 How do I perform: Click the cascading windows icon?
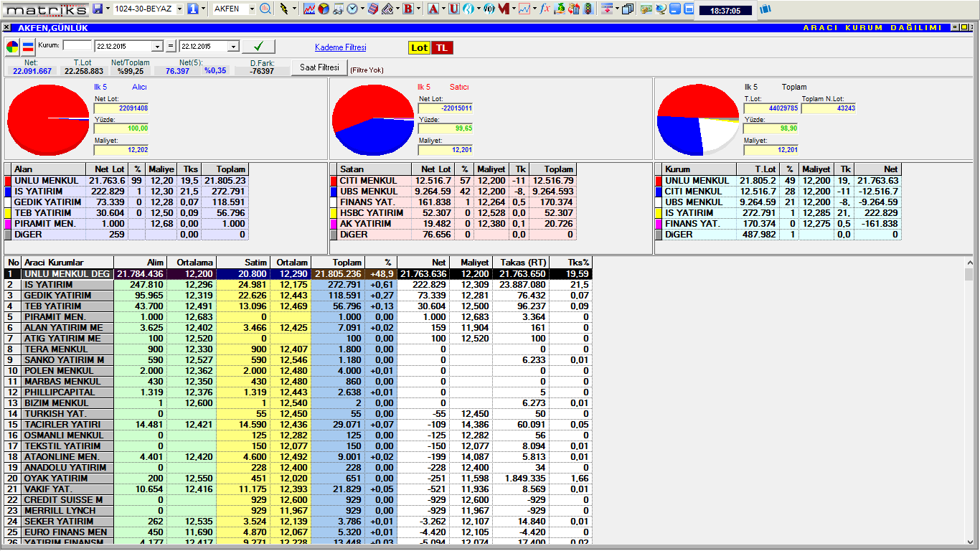(628, 9)
